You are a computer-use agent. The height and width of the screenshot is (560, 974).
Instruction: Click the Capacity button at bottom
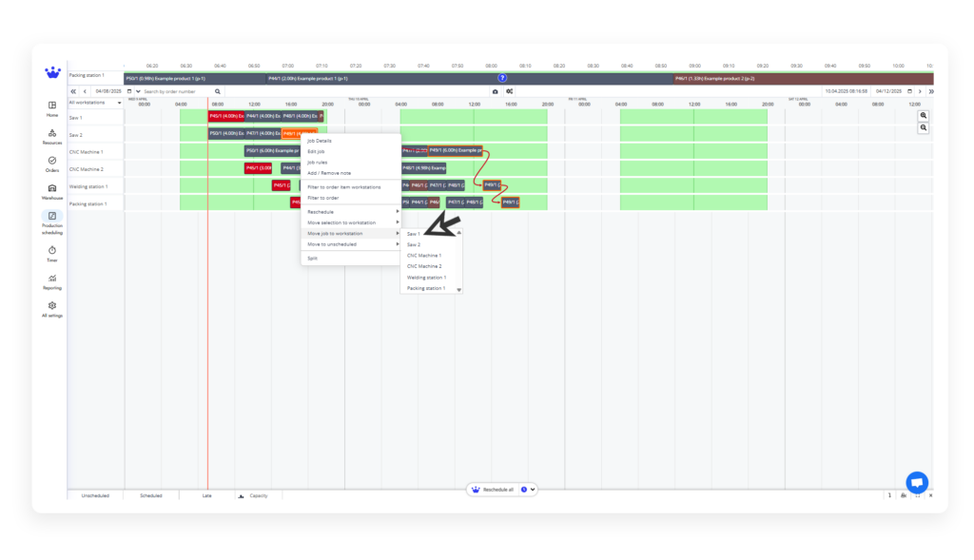(257, 495)
